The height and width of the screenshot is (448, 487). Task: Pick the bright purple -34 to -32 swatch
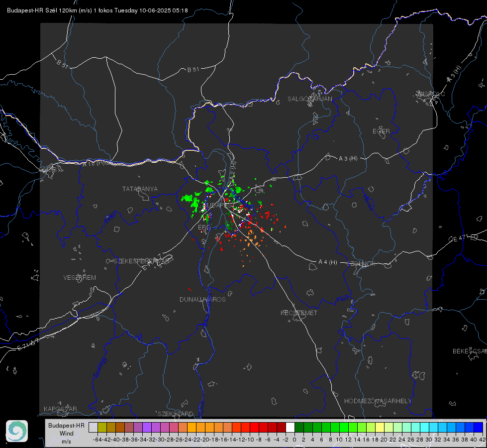pos(147,427)
